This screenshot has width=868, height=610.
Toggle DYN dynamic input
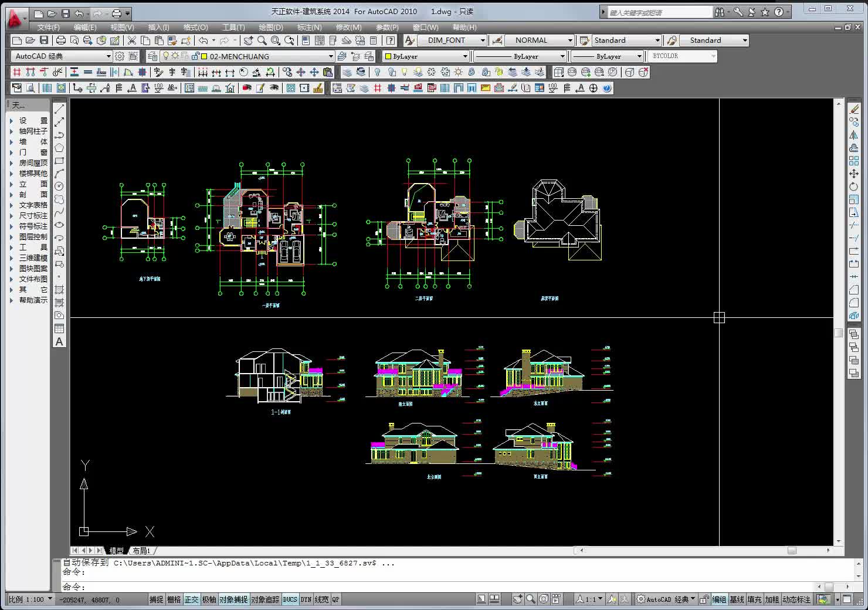(x=306, y=599)
